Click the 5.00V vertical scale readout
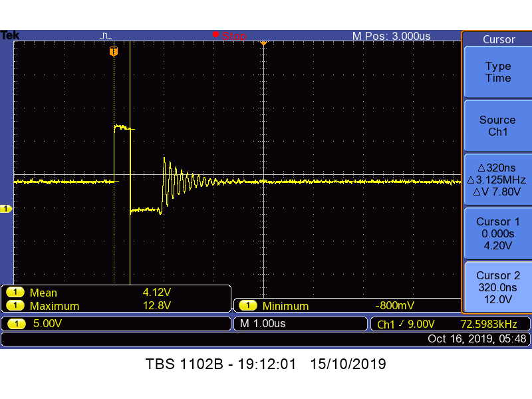Image resolution: width=532 pixels, height=399 pixels. click(47, 323)
